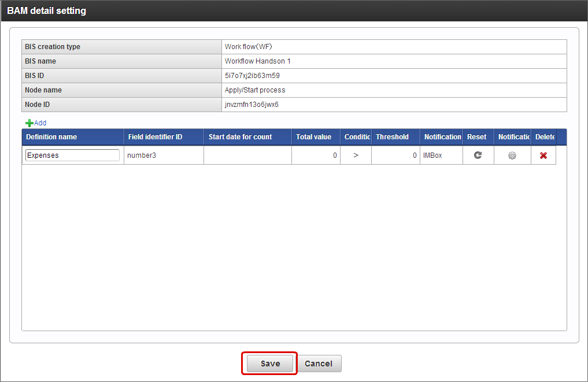Open notification settings gear for Expenses
The width and height of the screenshot is (588, 382).
point(512,155)
